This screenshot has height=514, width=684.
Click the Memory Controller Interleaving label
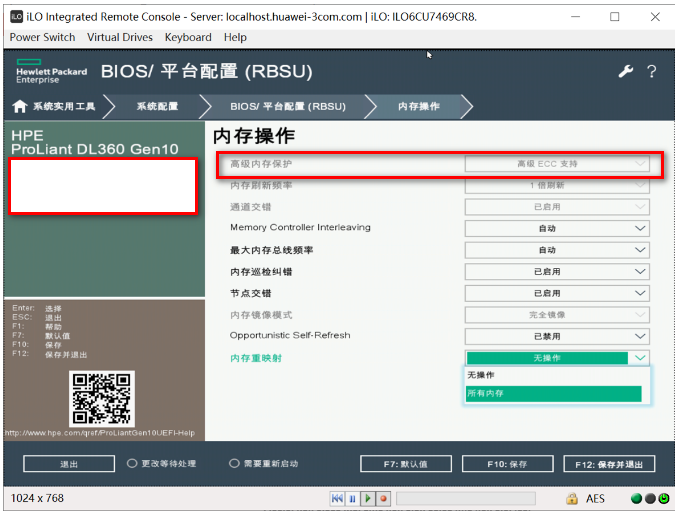point(300,227)
